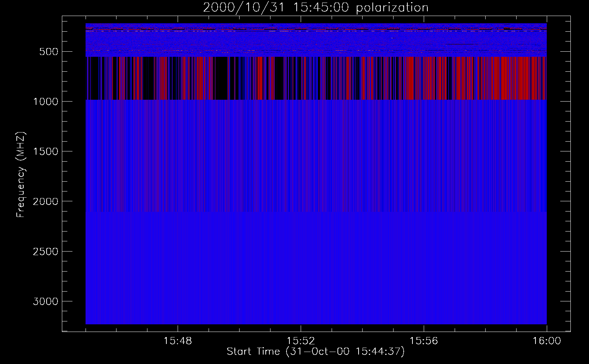The height and width of the screenshot is (364, 589).
Task: Click the 1500 frequency tick label
Action: 46,151
